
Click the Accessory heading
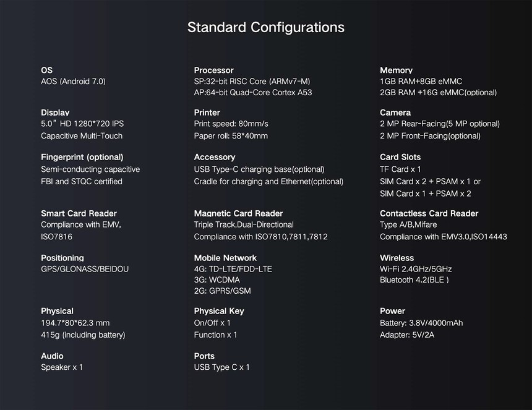point(214,157)
